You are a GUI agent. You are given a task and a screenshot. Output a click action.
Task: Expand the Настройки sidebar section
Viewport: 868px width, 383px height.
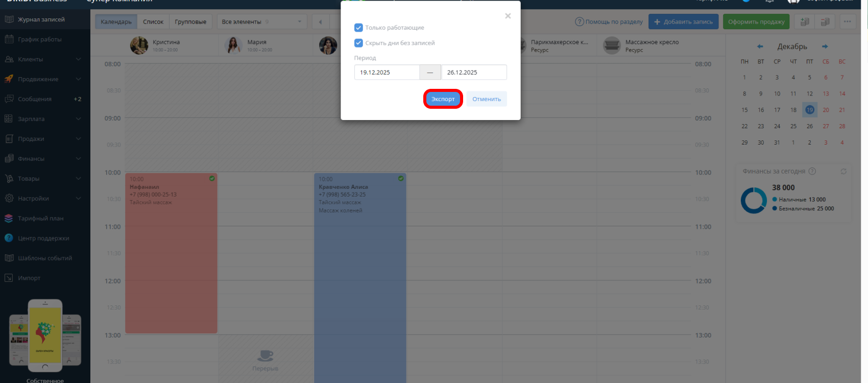79,199
